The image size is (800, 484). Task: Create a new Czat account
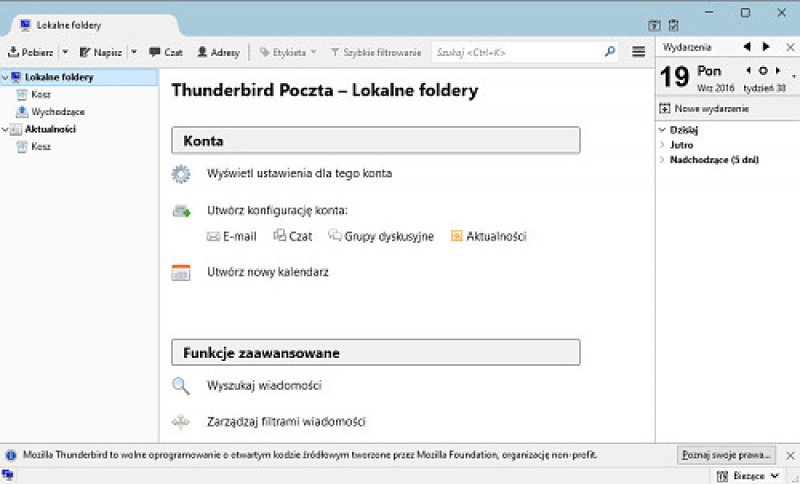point(293,236)
